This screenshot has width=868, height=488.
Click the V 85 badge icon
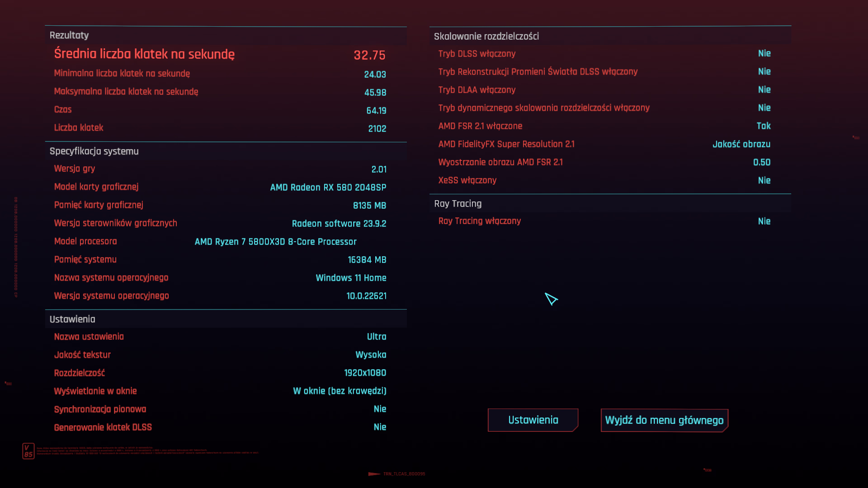tap(28, 451)
